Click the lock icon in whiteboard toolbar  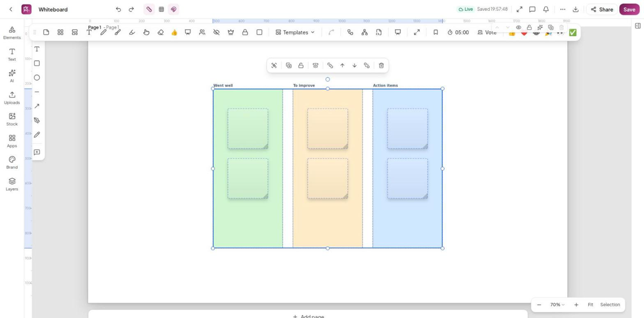tap(245, 32)
